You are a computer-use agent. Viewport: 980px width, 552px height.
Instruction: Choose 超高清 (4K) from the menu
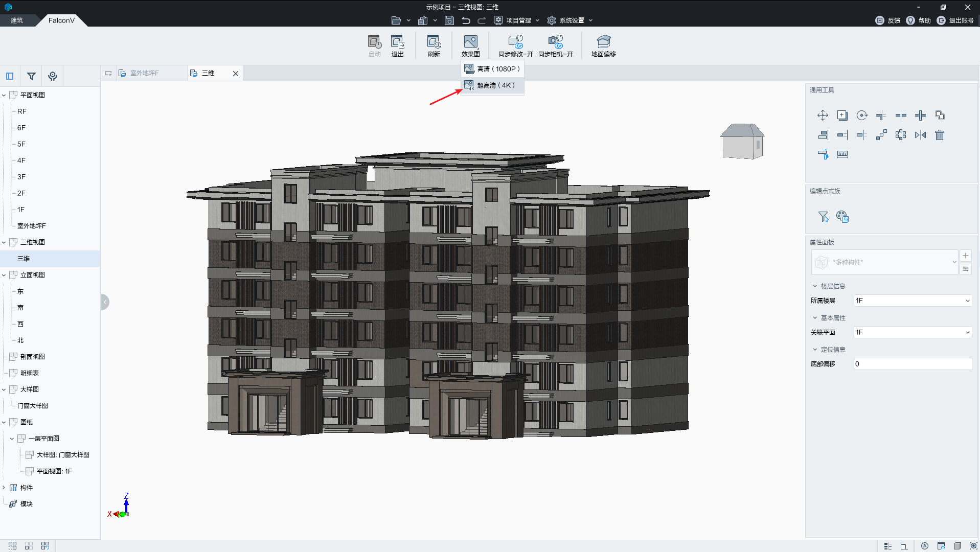(495, 85)
